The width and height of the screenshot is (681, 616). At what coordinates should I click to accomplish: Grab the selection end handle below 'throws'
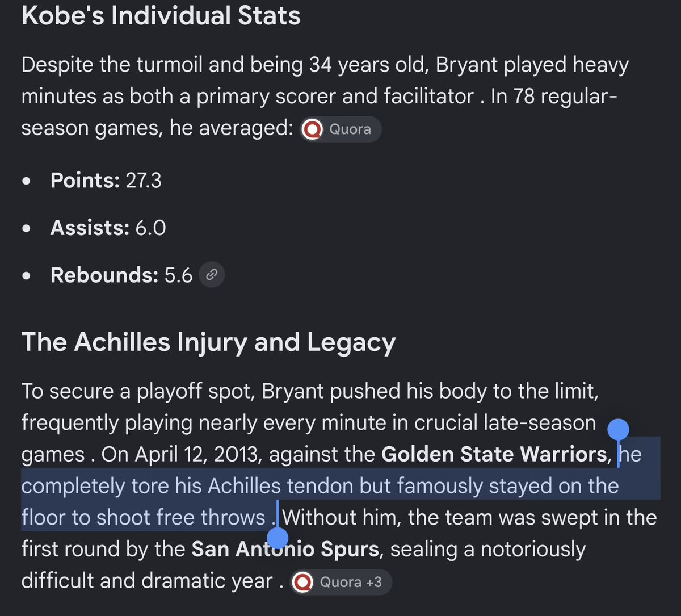click(x=277, y=537)
